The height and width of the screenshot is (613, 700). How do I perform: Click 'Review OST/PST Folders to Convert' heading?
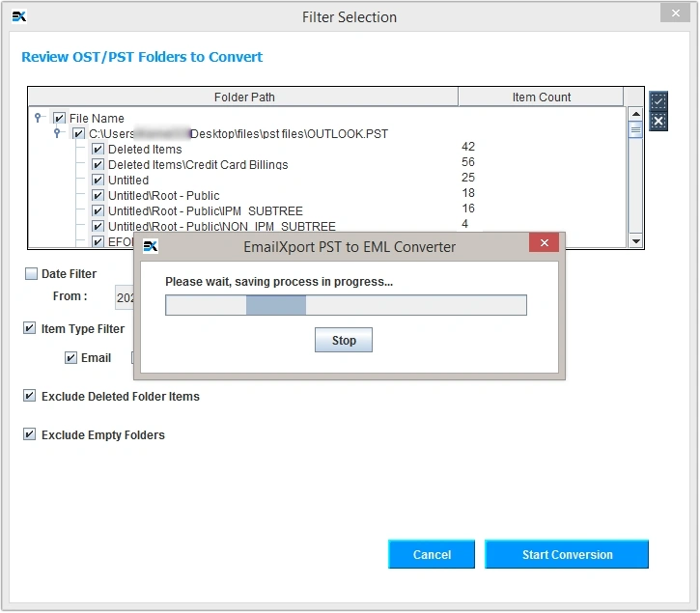[142, 57]
